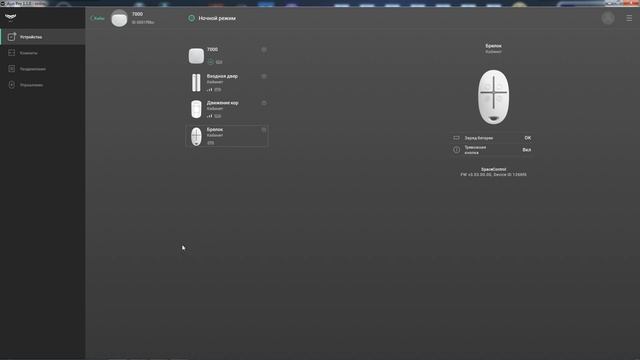This screenshot has width=640, height=360.
Task: Click hub 7000 device thumbnail in list
Action: [196, 56]
